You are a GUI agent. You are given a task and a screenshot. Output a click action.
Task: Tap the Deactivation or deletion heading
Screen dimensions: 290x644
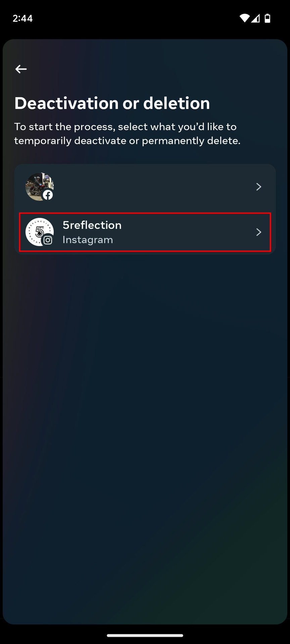coord(112,103)
